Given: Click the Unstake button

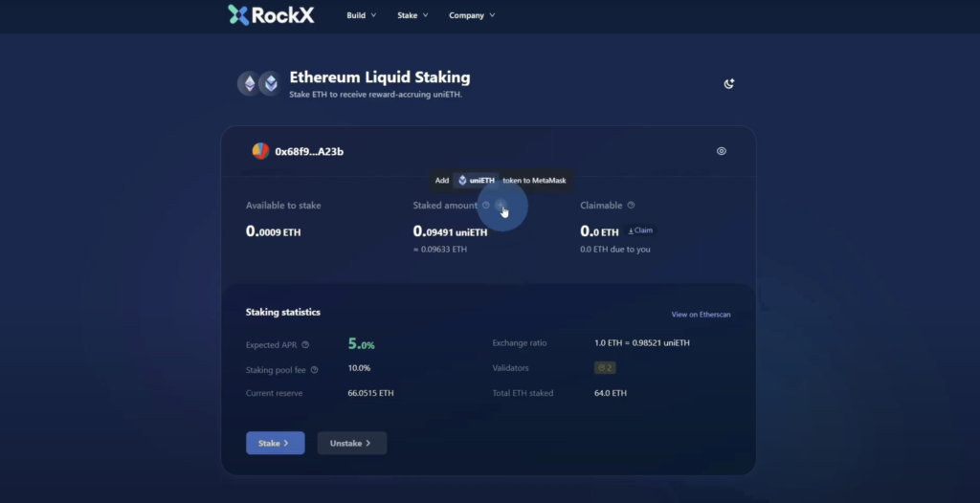Looking at the screenshot, I should tap(352, 443).
